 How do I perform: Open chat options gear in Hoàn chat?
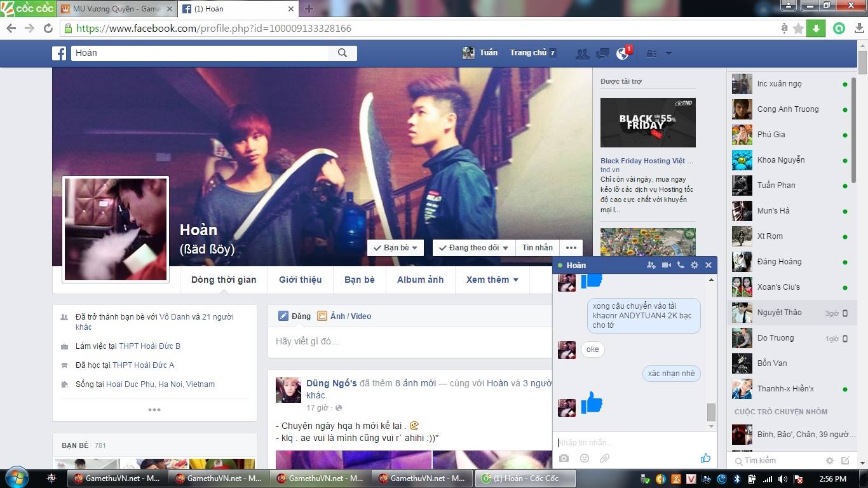pos(695,265)
